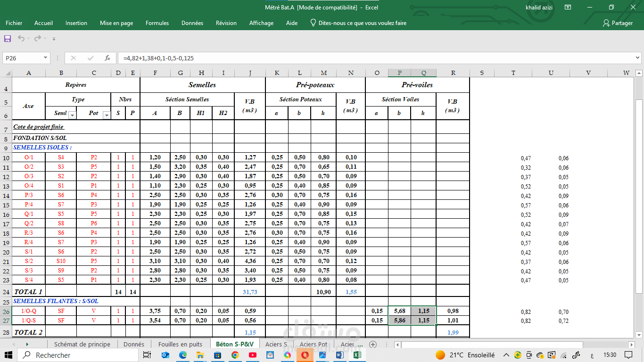Open the Redo history dropdown arrow
This screenshot has width=644, height=362.
click(44, 39)
